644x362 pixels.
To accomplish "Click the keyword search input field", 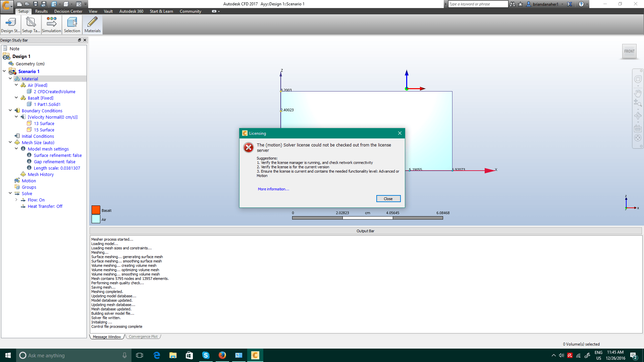I will (x=478, y=4).
